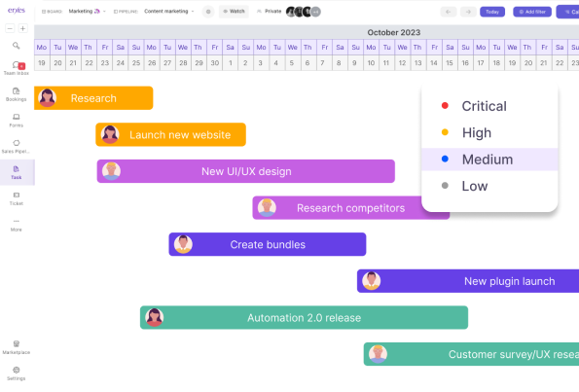Go to the previous period arrow

pos(449,12)
